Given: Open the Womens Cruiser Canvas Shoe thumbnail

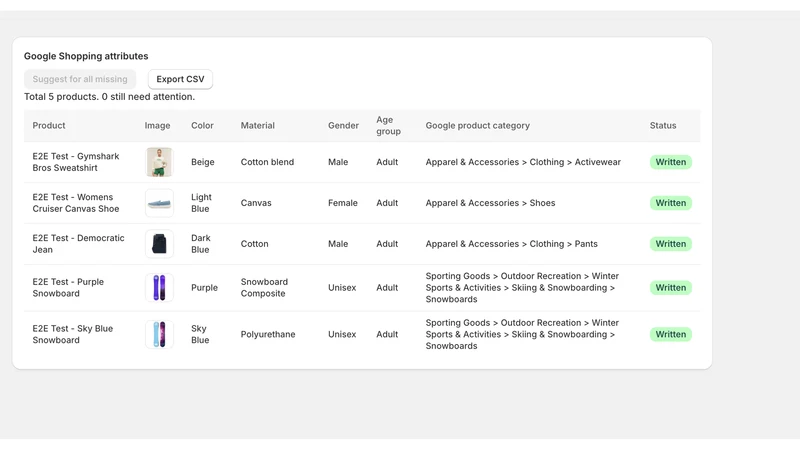Looking at the screenshot, I should pyautogui.click(x=159, y=203).
